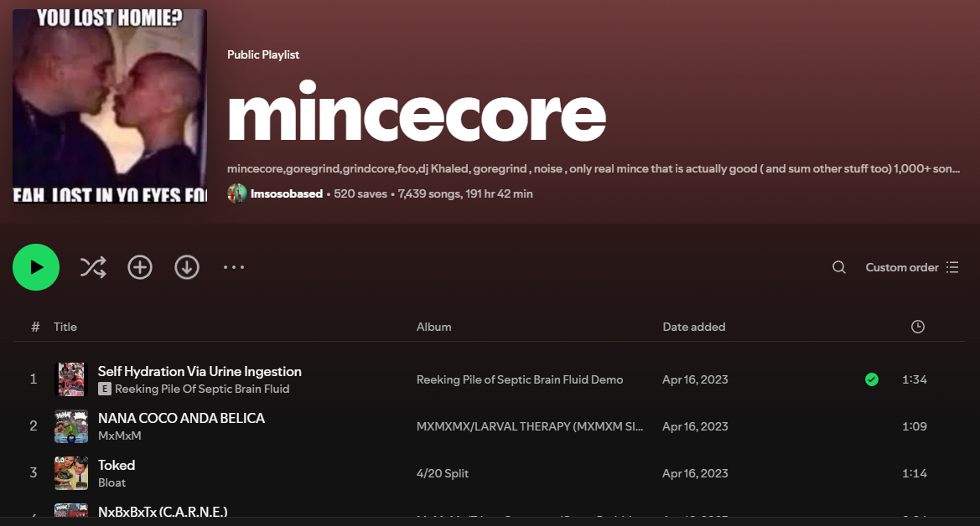Click the explicit E badge on track 1
This screenshot has height=526, width=980.
(x=105, y=389)
